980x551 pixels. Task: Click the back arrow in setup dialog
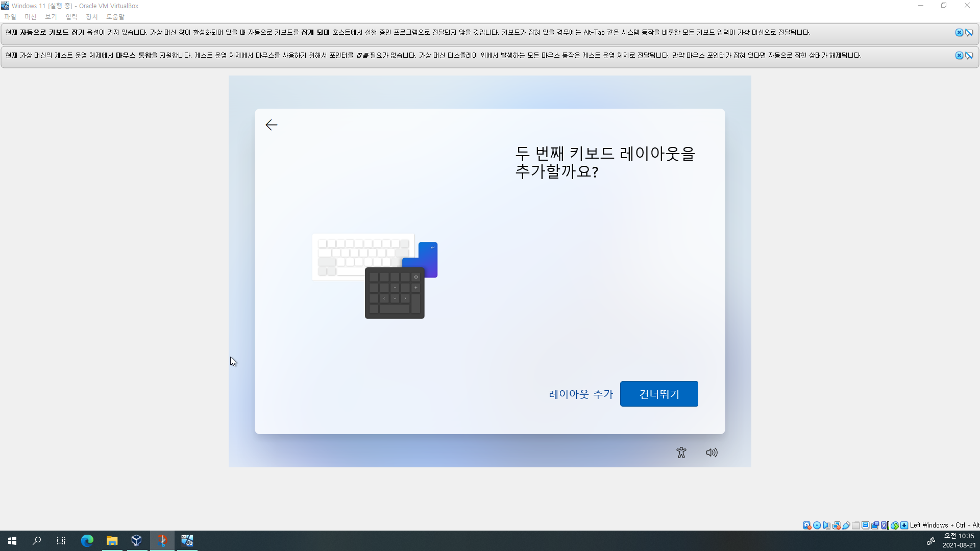pyautogui.click(x=271, y=125)
